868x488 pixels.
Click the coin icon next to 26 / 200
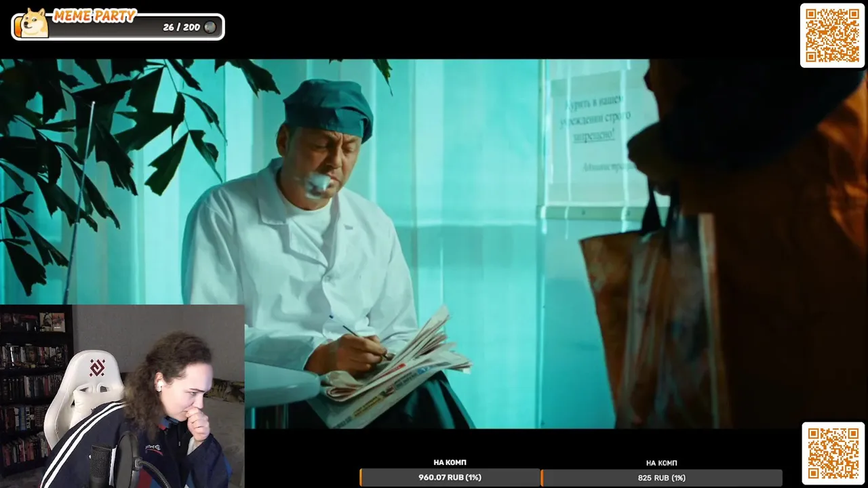210,27
